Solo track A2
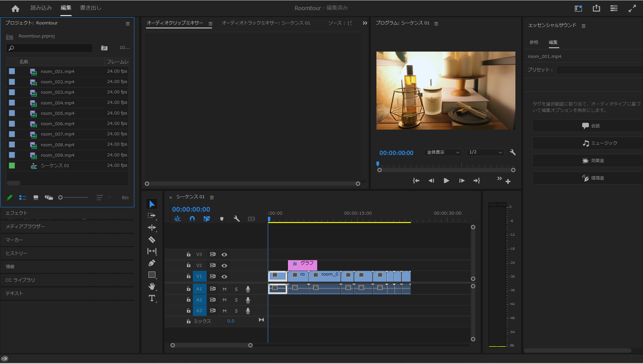Screen dimensions: 643x364 236,300
